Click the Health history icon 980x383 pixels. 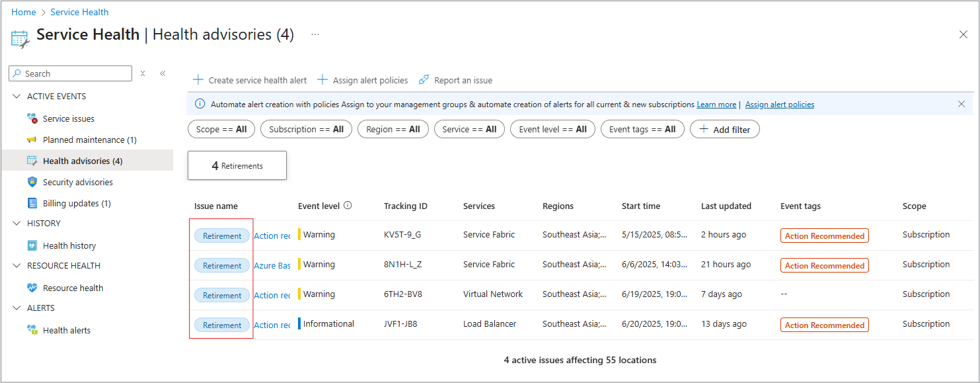point(32,245)
